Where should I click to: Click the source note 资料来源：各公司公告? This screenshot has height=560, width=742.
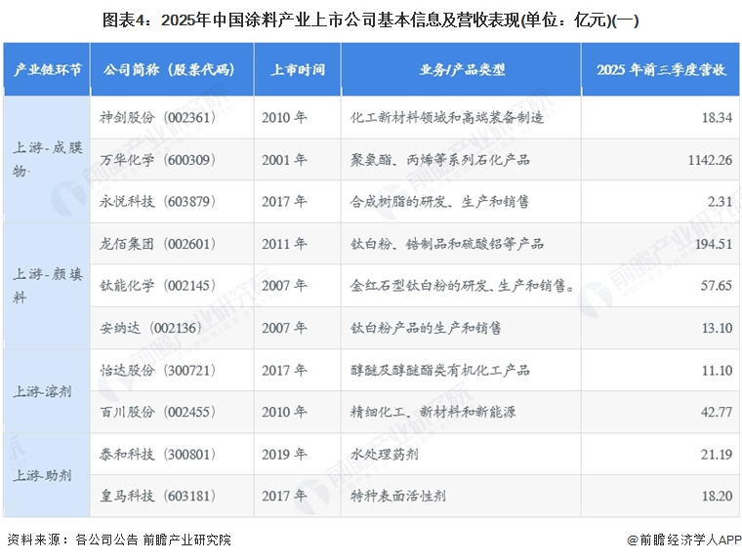(73, 540)
